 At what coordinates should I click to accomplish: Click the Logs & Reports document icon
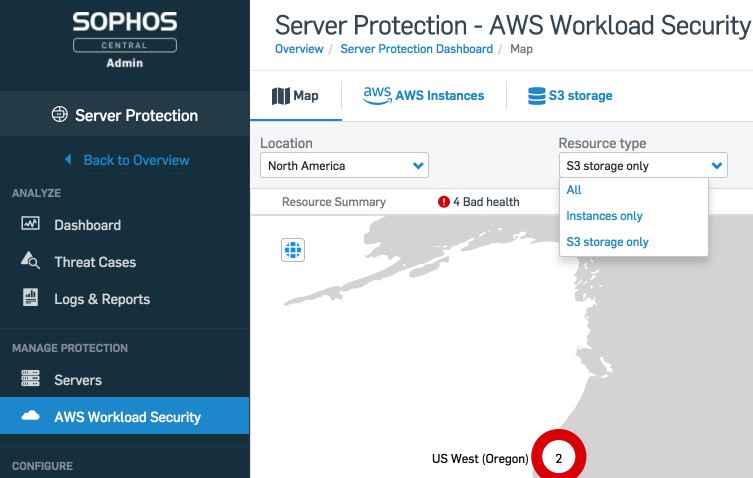30,297
